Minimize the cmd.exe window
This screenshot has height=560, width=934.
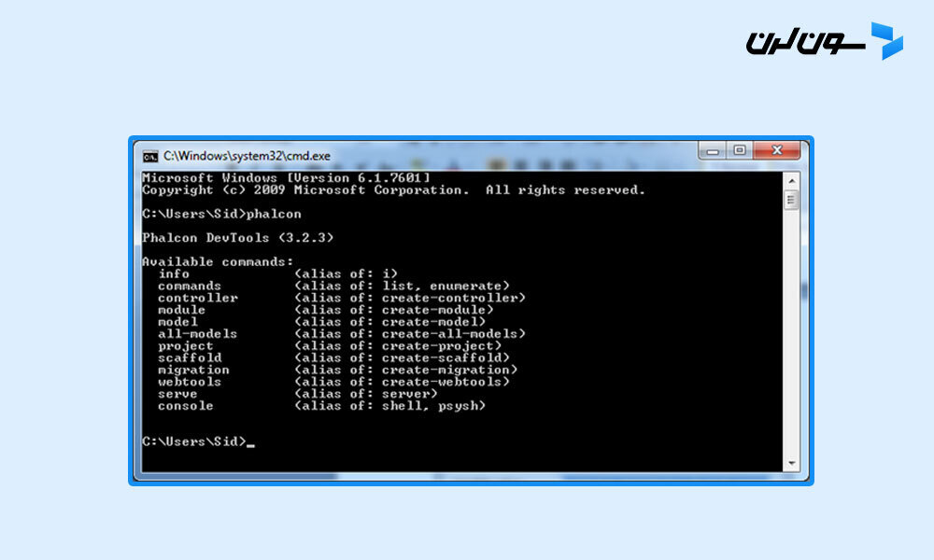pyautogui.click(x=712, y=150)
